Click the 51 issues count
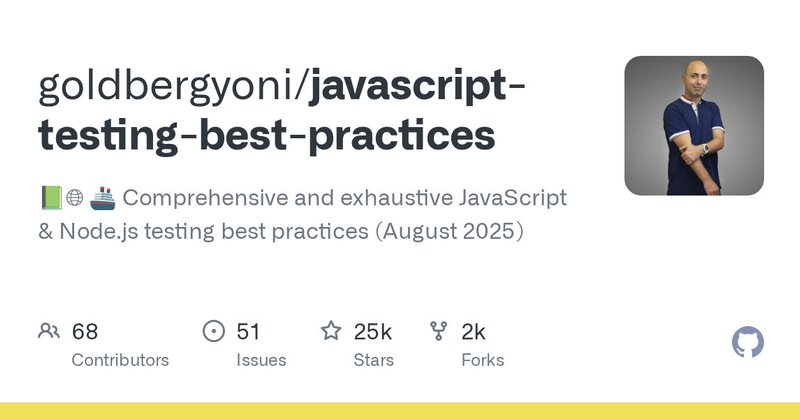Image resolution: width=800 pixels, height=419 pixels. (248, 332)
